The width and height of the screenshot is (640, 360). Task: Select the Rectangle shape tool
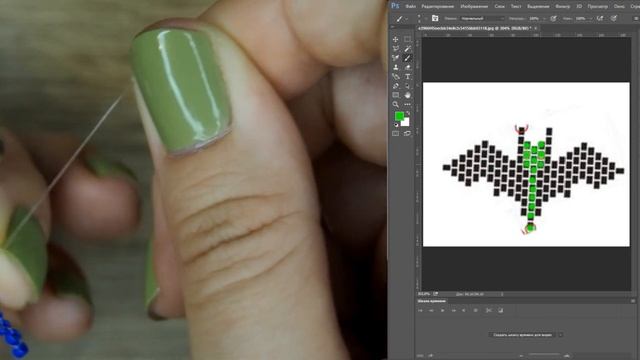(396, 95)
